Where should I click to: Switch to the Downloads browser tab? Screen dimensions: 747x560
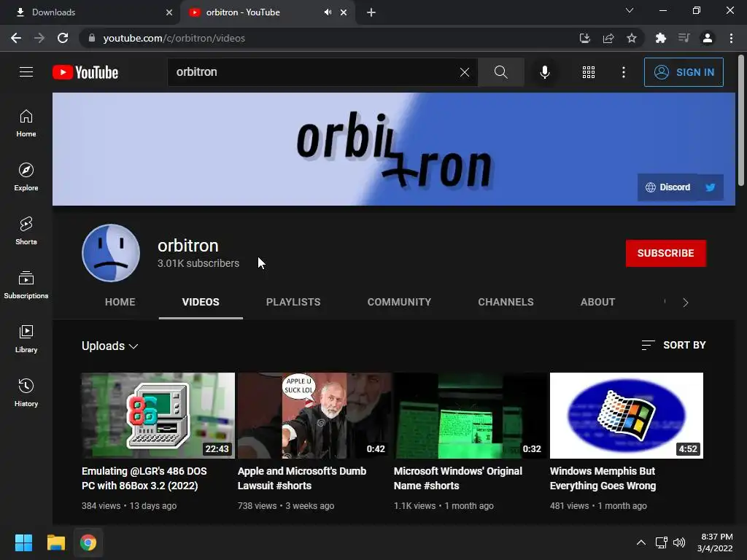pos(90,12)
